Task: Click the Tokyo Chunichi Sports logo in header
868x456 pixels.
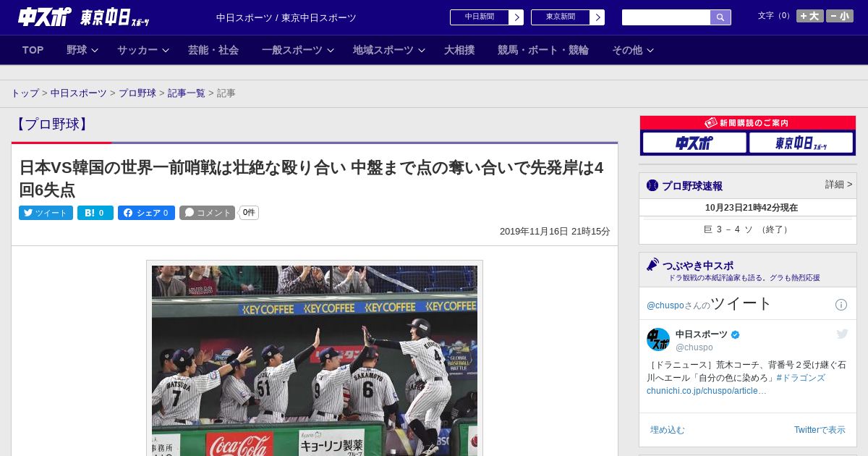Action: [x=114, y=17]
